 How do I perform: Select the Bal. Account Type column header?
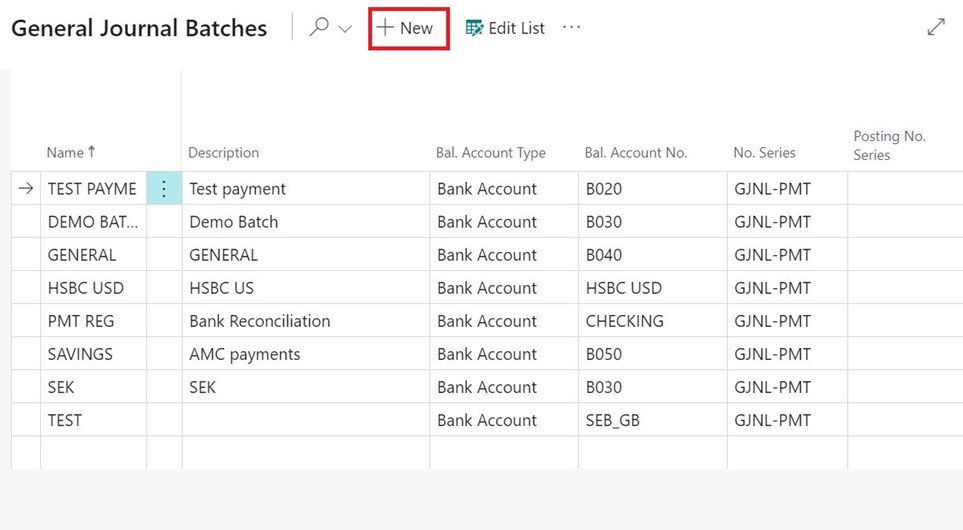click(x=491, y=153)
